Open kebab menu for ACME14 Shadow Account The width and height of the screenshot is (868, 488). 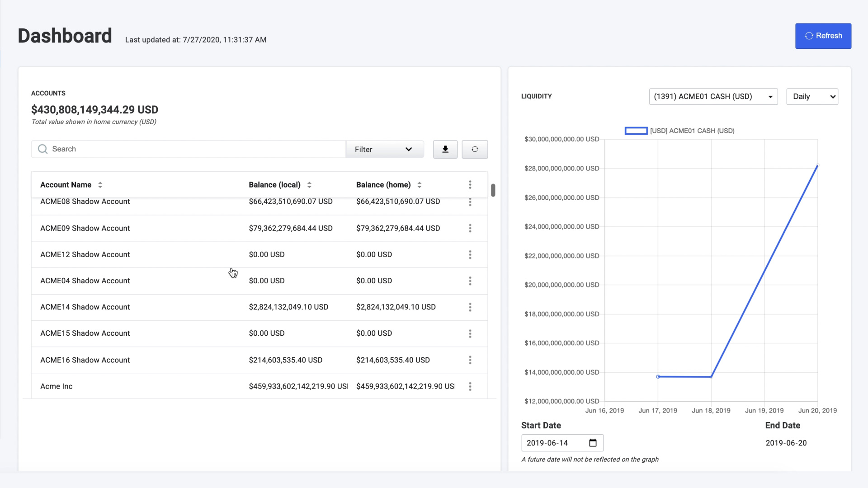tap(470, 307)
